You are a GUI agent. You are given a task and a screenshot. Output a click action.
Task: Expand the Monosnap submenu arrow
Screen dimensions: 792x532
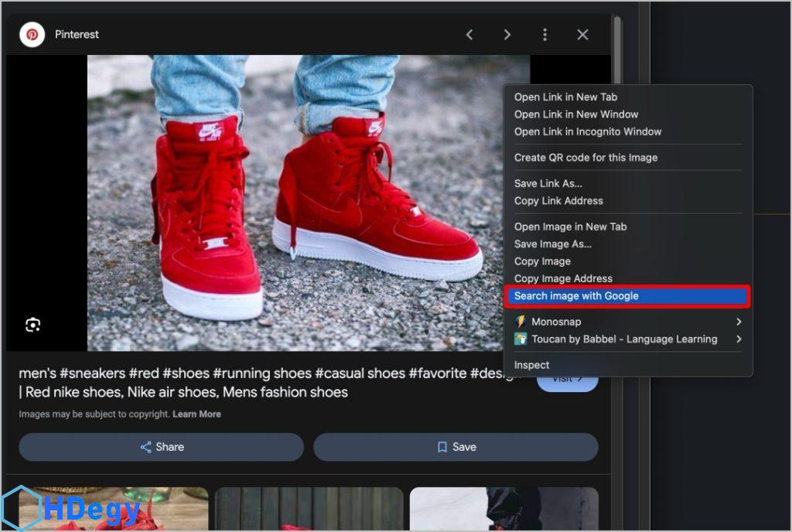coord(739,322)
